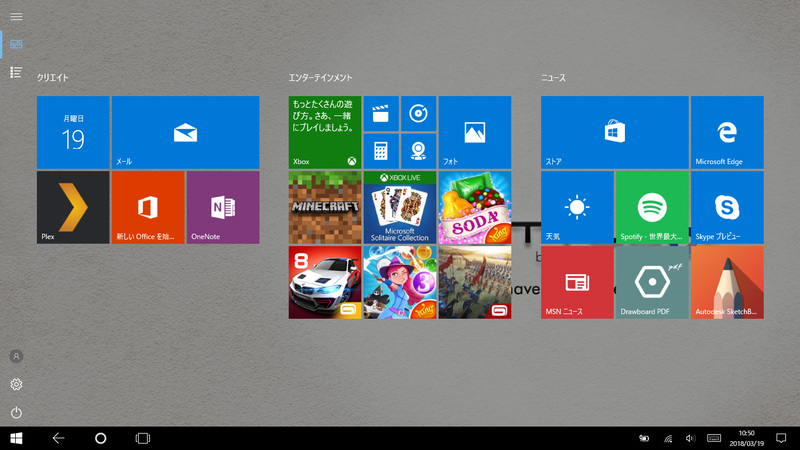Launch Microsoft Edge tile
This screenshot has width=800, height=450.
click(727, 132)
